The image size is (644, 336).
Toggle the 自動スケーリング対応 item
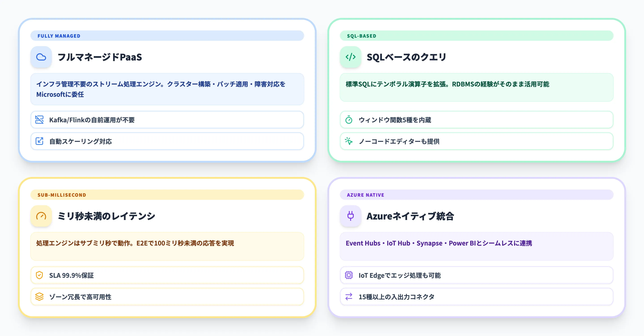167,141
